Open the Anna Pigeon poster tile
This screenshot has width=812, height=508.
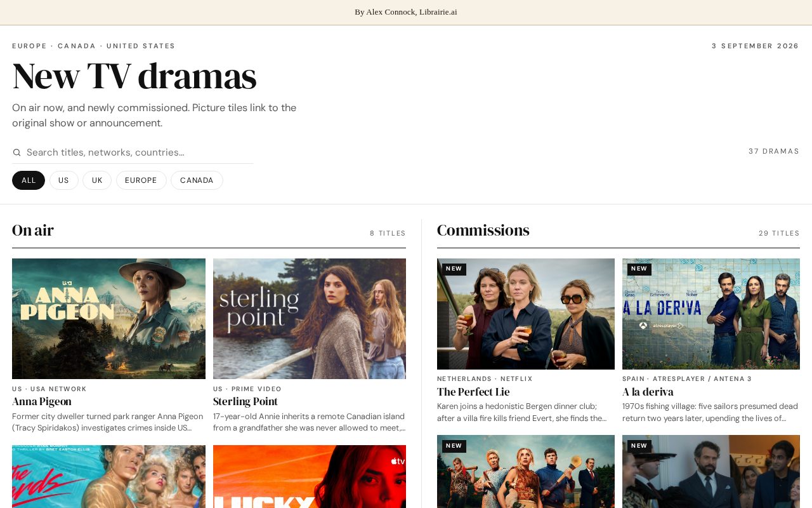(108, 319)
